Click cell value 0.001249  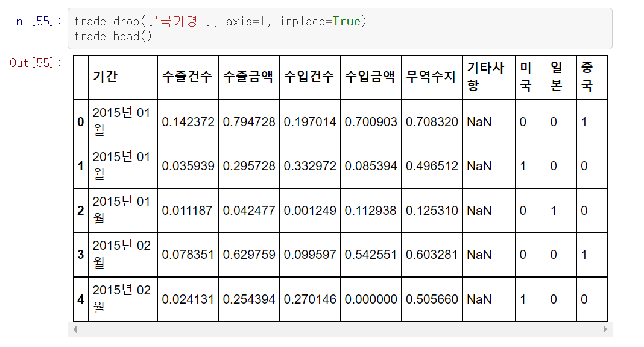point(310,211)
